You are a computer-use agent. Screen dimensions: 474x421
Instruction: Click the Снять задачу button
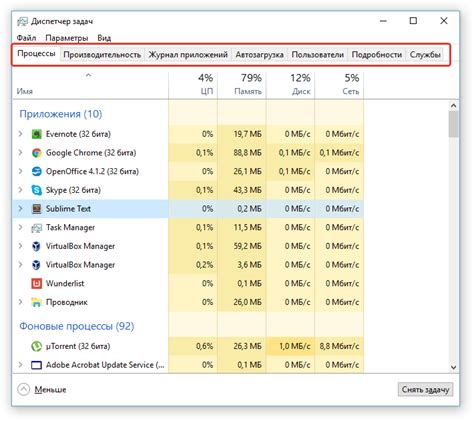click(x=425, y=389)
